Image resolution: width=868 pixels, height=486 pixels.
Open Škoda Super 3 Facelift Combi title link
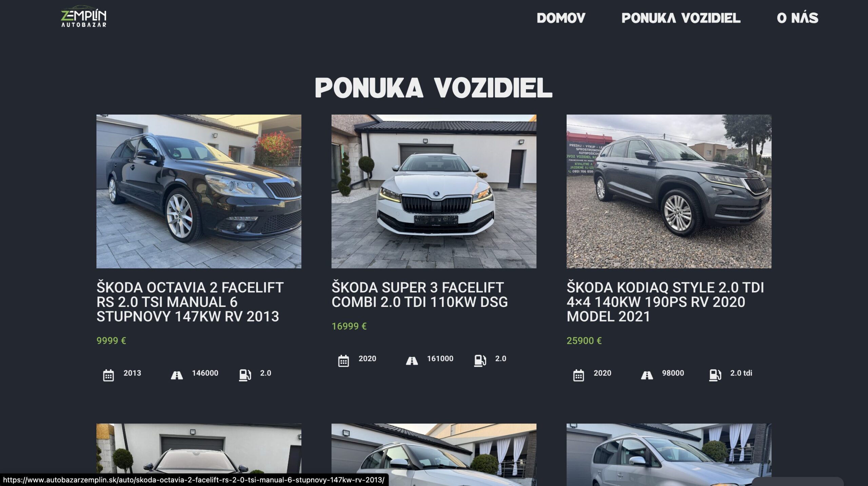(x=420, y=295)
